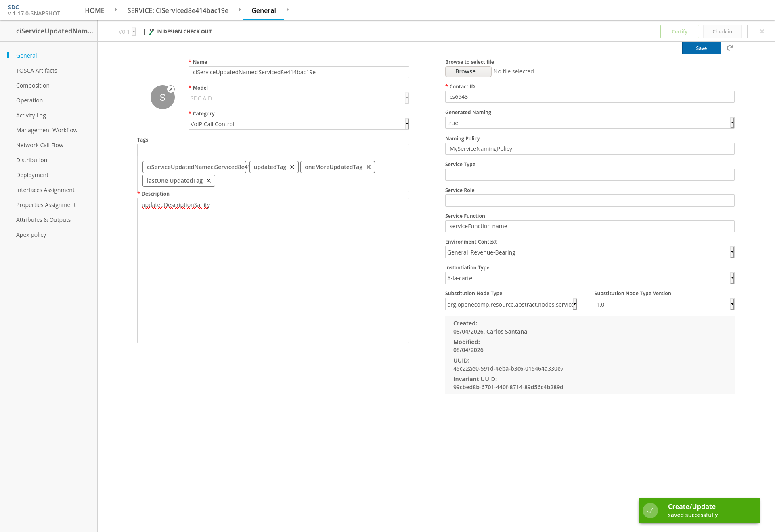The height and width of the screenshot is (532, 775).
Task: Click the SDC v.1.17.0-SNAPSHOT logo text
Action: [x=34, y=10]
